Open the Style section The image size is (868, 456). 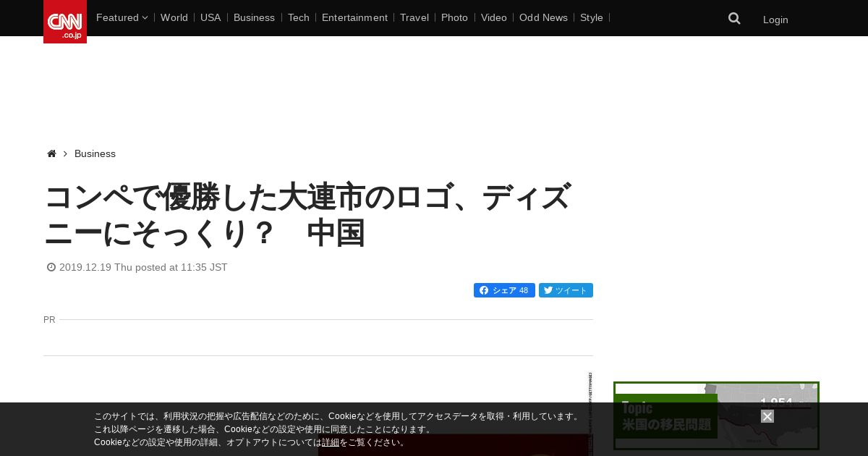pos(592,17)
